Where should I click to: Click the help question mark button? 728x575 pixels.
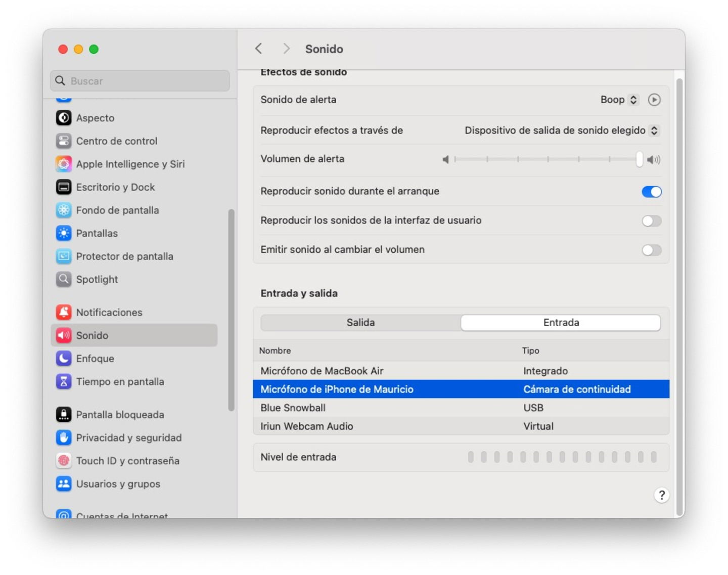tap(661, 495)
